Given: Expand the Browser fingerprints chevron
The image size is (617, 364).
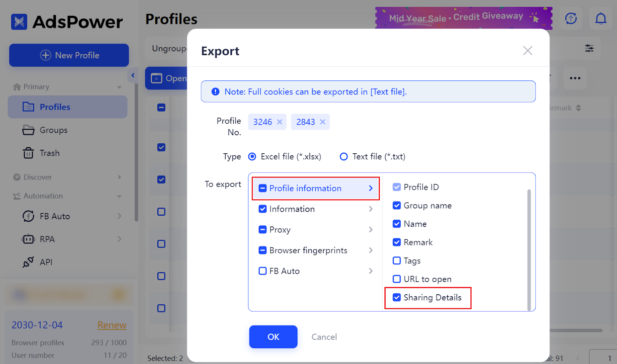Looking at the screenshot, I should point(371,250).
